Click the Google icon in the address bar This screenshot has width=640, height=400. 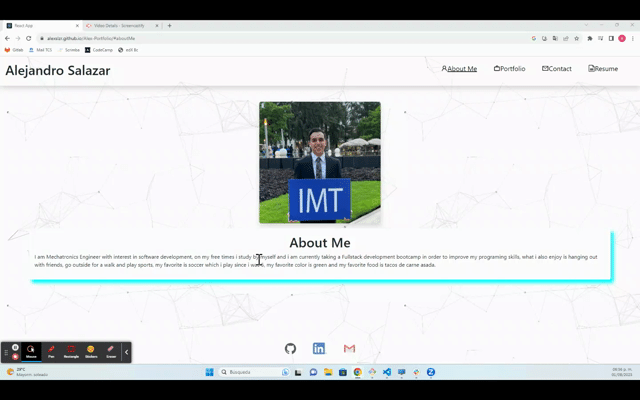533,38
